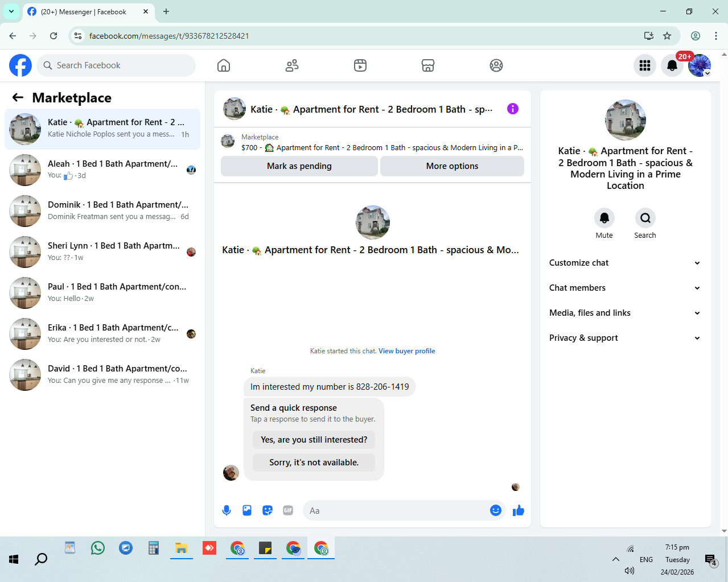Open the tab search dropdown in Chrome
Screen dimensions: 728x582
11,11
